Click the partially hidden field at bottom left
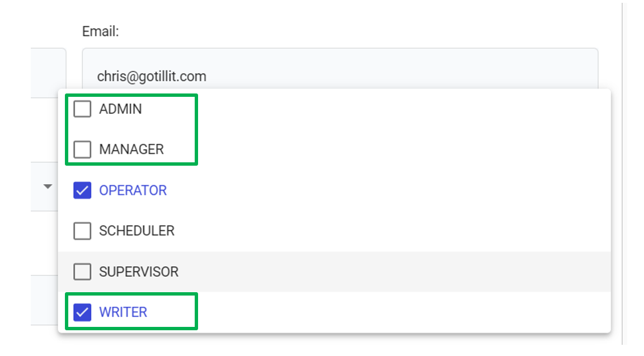 pyautogui.click(x=44, y=299)
